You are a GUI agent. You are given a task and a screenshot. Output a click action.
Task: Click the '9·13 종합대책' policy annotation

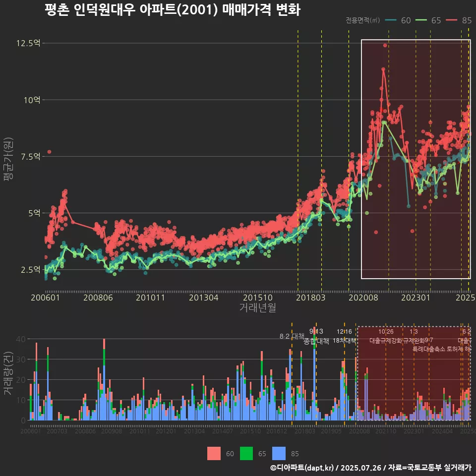[316, 336]
